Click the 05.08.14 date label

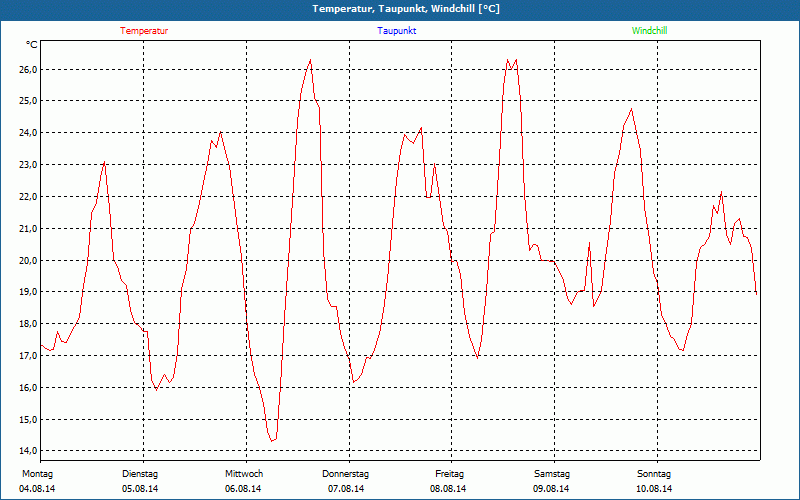[140, 489]
